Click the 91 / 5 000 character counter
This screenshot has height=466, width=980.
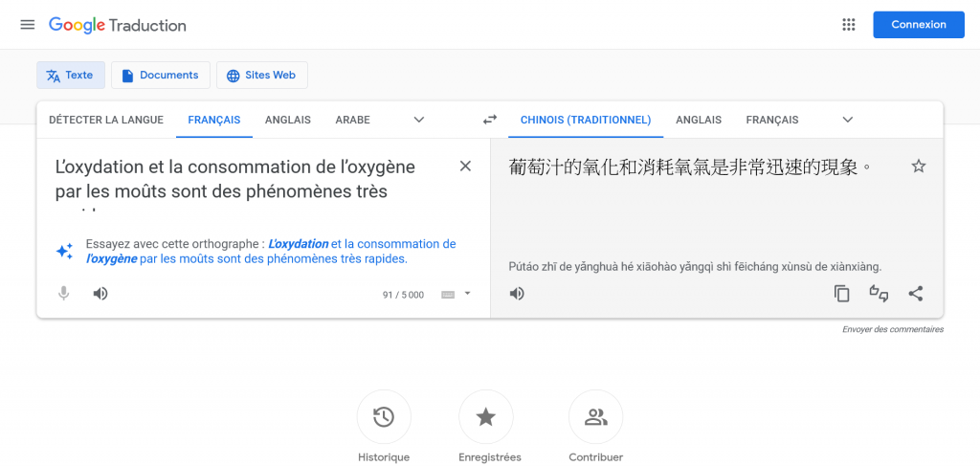[x=403, y=295]
